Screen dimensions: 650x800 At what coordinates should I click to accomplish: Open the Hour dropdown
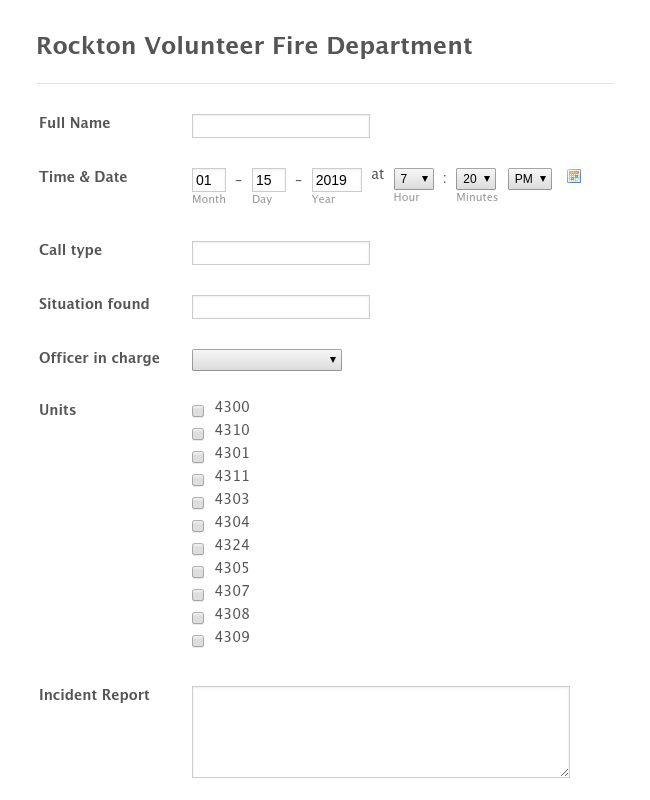414,179
